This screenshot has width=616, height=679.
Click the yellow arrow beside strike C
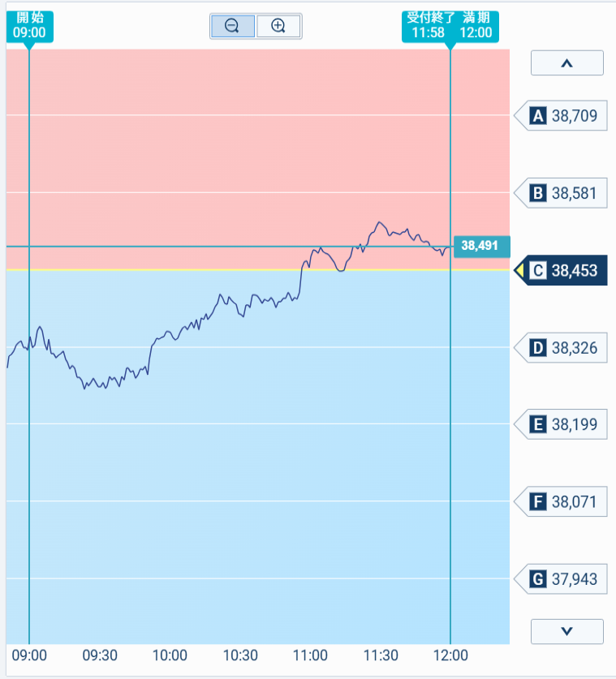click(x=520, y=271)
